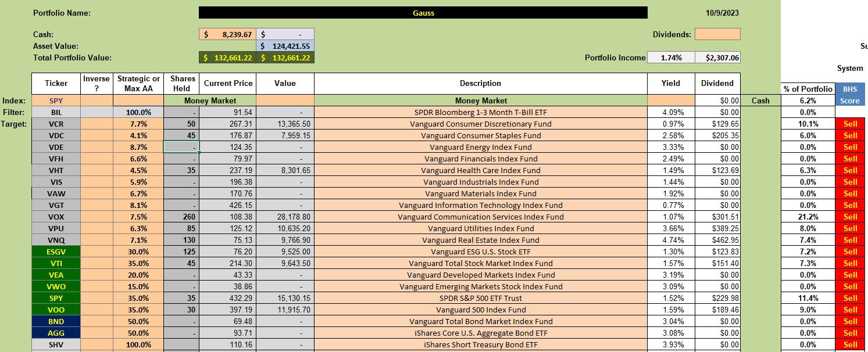The height and width of the screenshot is (352, 868).
Task: Click the SHV ticker cell
Action: pos(56,344)
